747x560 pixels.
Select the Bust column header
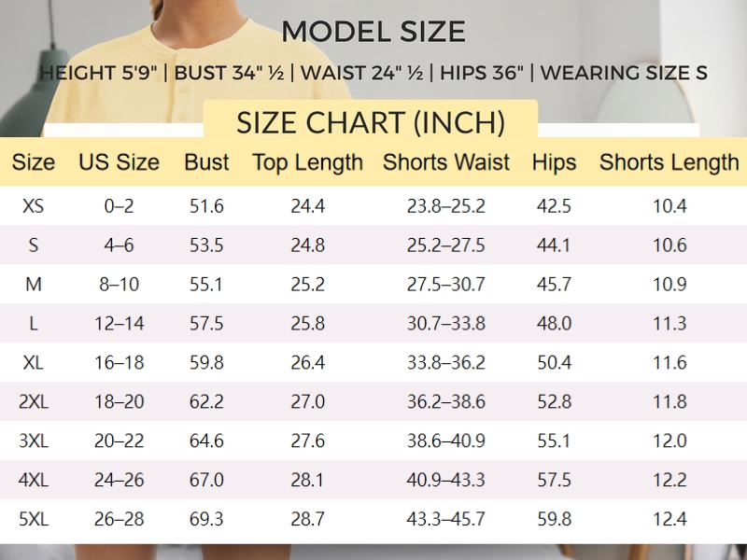206,162
